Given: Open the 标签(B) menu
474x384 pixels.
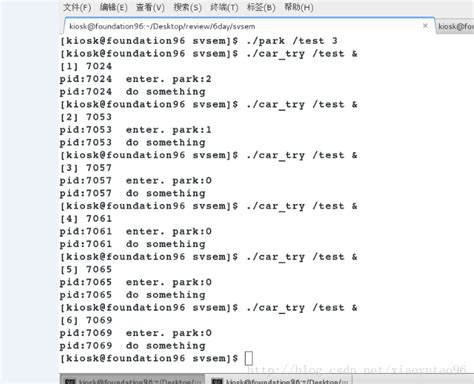Looking at the screenshot, I should pos(261,7).
